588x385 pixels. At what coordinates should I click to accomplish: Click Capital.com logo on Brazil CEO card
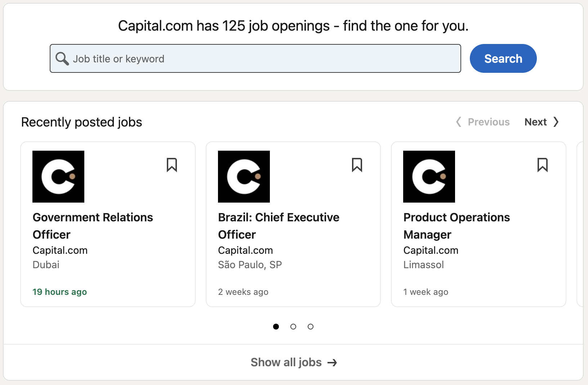244,177
